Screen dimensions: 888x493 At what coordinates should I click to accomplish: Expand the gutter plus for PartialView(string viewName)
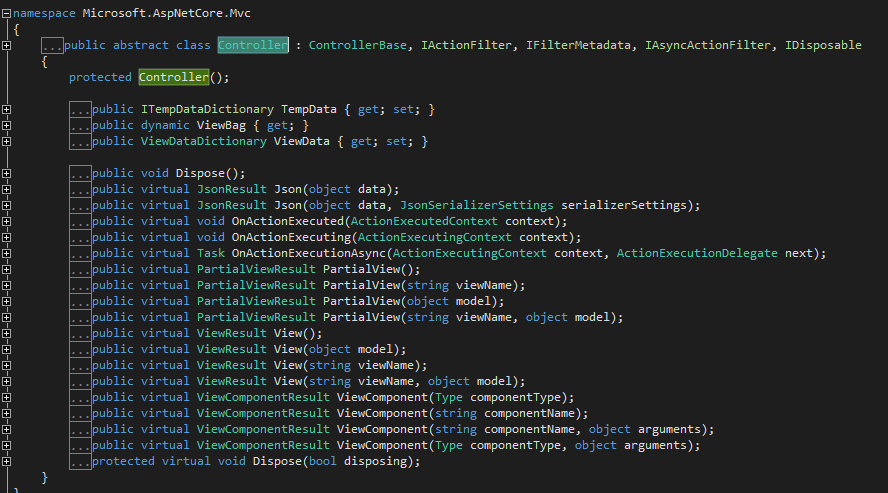pyautogui.click(x=6, y=285)
